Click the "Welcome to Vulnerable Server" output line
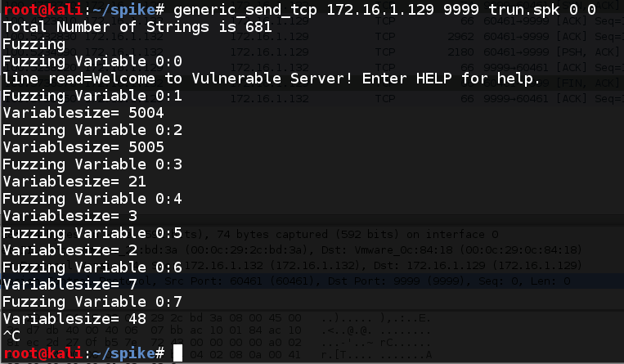Image resolution: width=624 pixels, height=364 pixels. pyautogui.click(x=270, y=79)
